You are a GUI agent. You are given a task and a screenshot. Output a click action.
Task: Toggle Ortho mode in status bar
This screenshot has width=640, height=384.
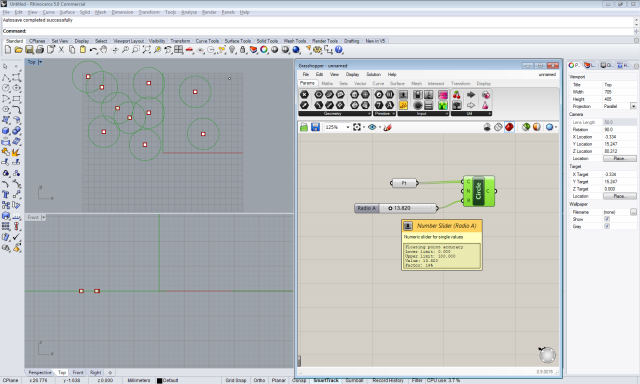[259, 380]
